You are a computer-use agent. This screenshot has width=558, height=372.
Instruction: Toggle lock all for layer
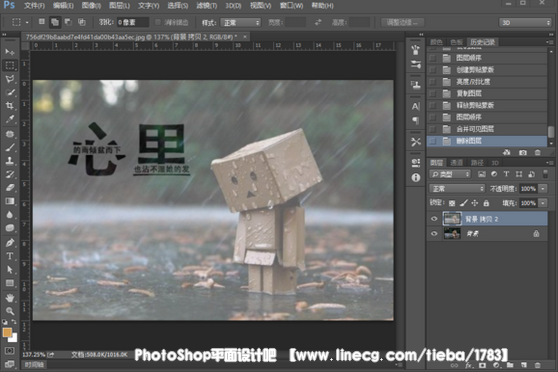(486, 203)
